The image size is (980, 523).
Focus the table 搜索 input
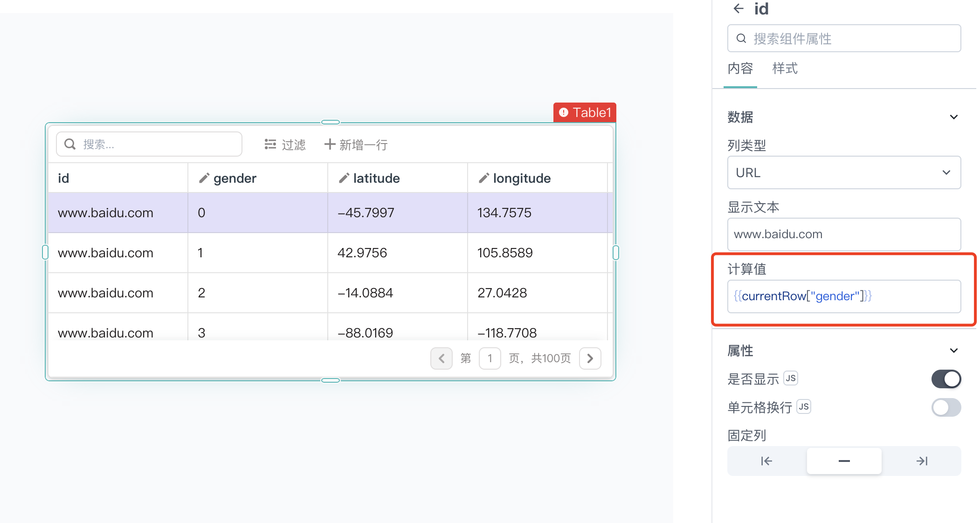point(149,144)
